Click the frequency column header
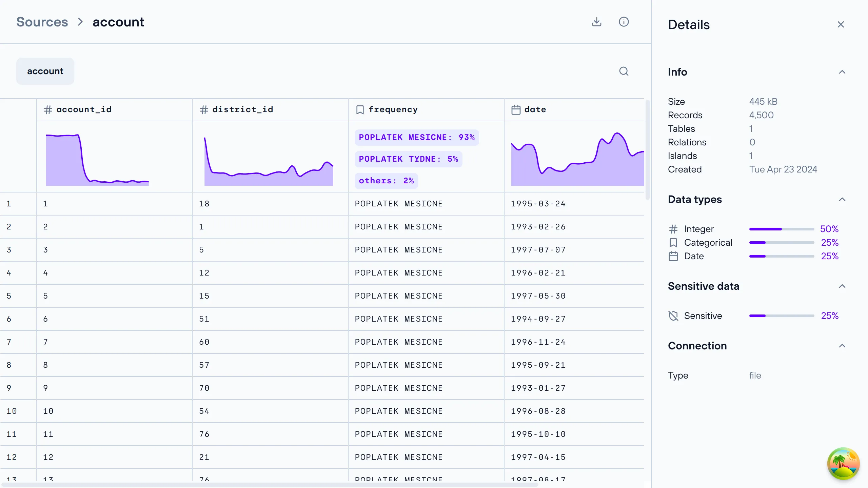This screenshot has width=868, height=488. (x=426, y=110)
